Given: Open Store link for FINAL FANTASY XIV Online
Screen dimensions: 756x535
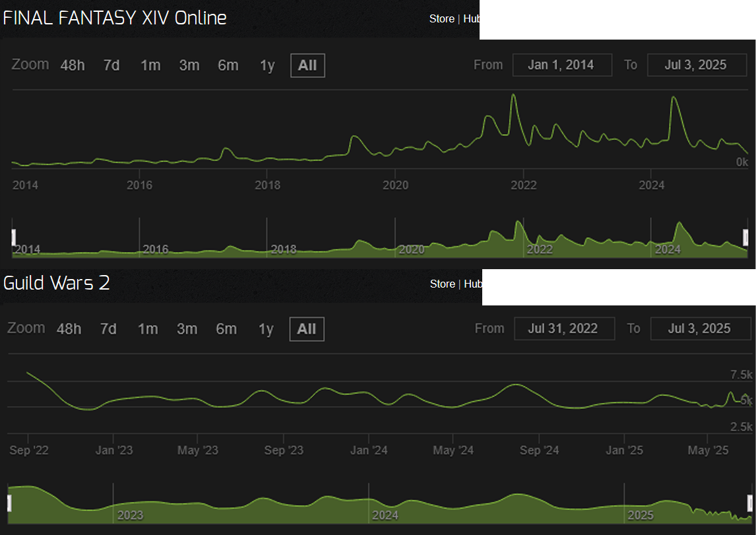Looking at the screenshot, I should click(x=441, y=18).
